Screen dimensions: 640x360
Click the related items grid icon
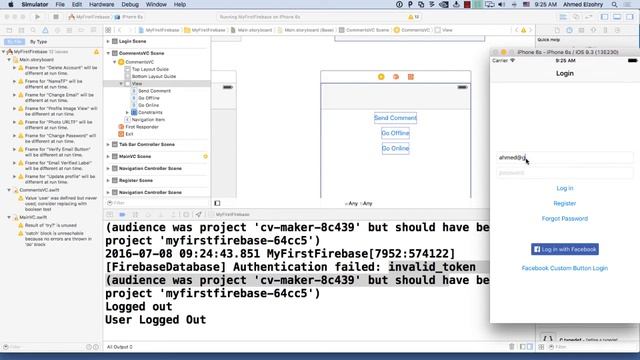(108, 30)
